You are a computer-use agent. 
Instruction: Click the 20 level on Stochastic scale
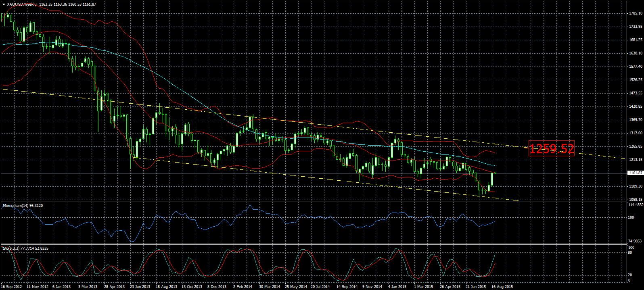pos(630,275)
